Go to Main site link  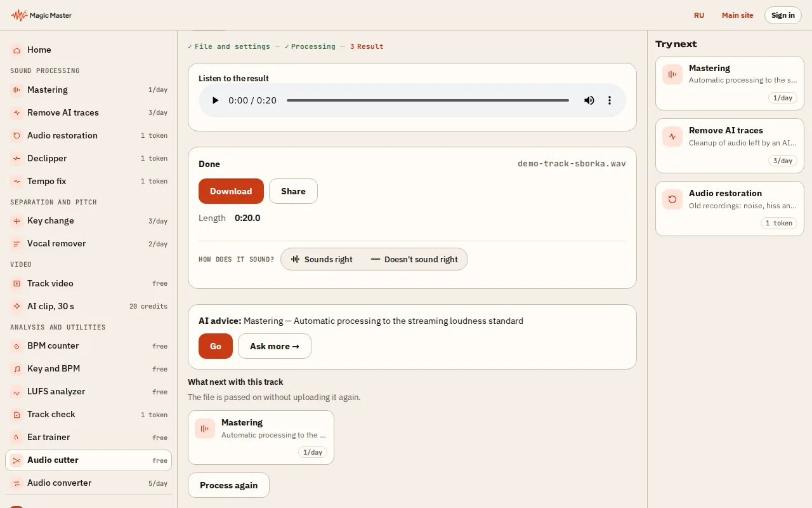coord(738,15)
